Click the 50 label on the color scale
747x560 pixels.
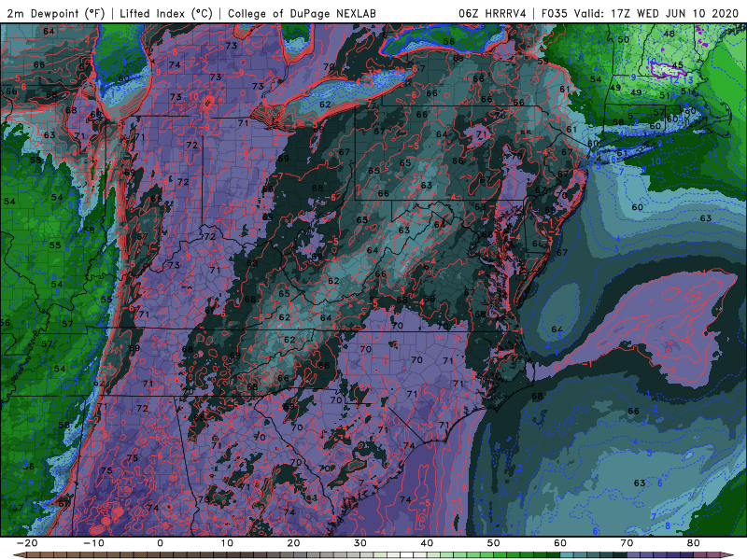coord(494,543)
